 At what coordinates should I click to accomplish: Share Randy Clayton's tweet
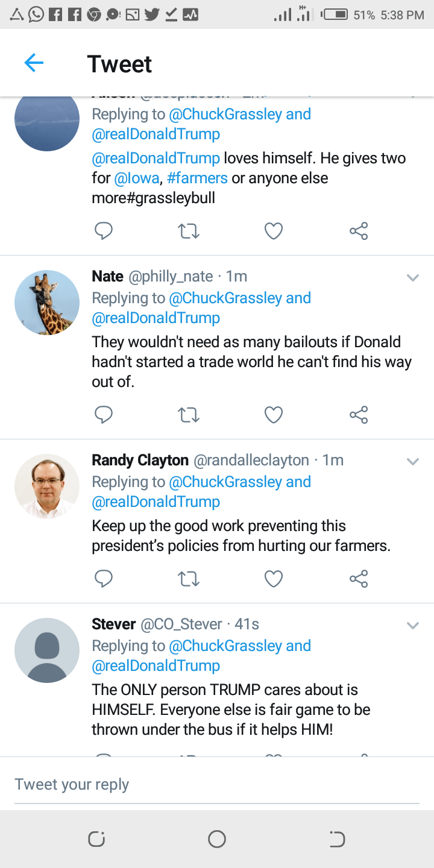tap(359, 579)
